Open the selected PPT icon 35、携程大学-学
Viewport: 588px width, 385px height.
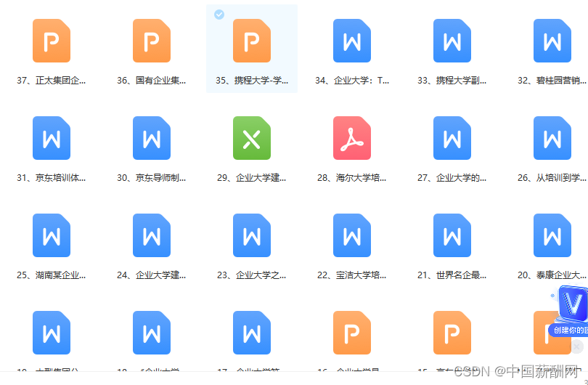(x=252, y=41)
